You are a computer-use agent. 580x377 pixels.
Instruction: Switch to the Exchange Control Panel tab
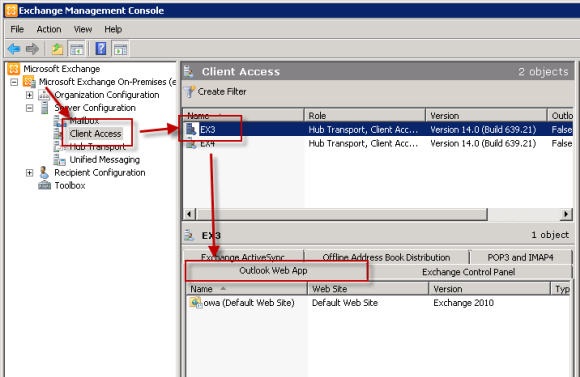tap(469, 272)
